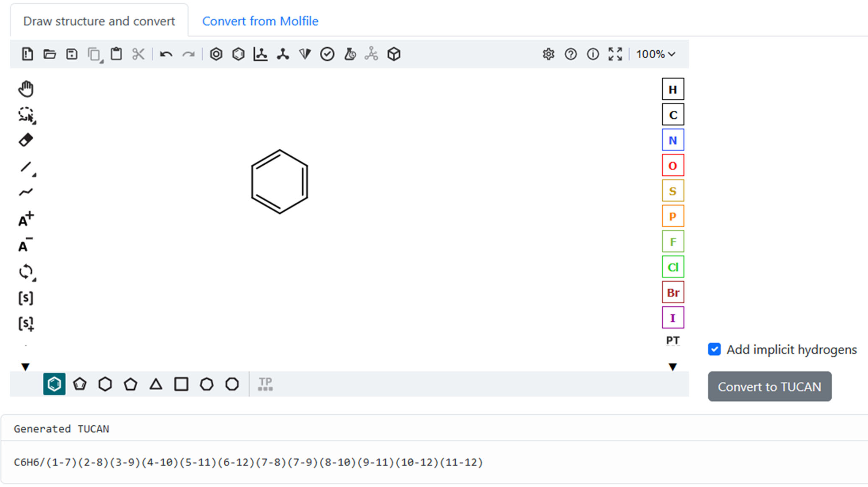The height and width of the screenshot is (487, 868).
Task: Open the 100% zoom dropdown
Action: [656, 54]
